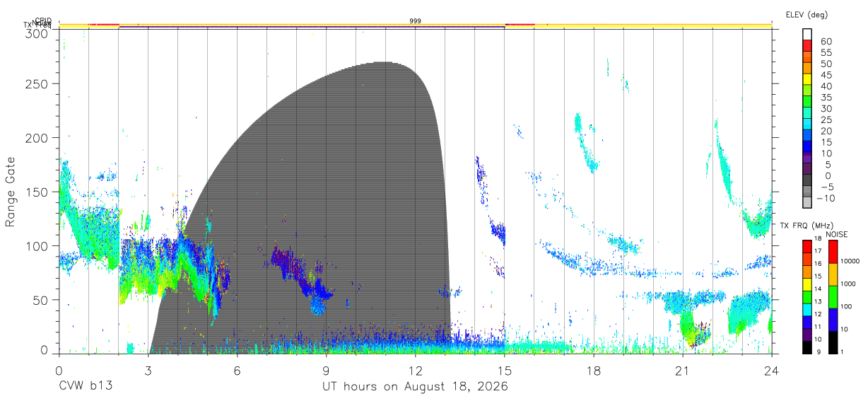
Task: Click the yellow swatch in the TX FRQ legend
Action: (807, 284)
